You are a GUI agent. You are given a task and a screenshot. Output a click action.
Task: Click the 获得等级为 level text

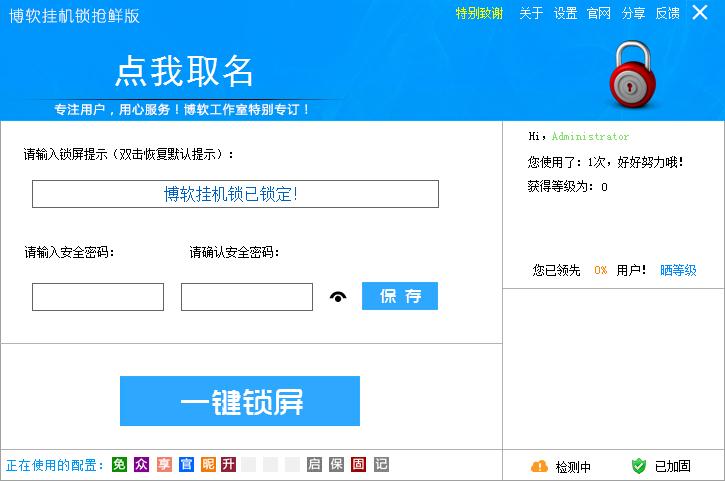point(567,186)
